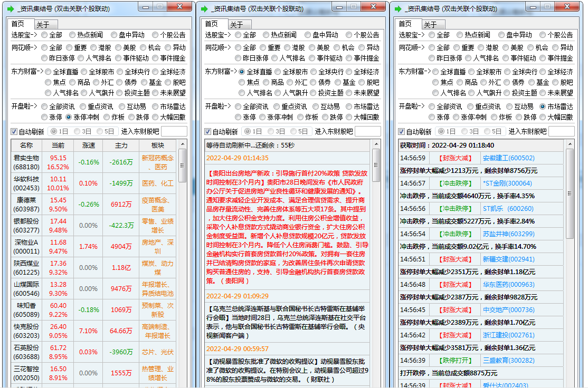Viewport: 588px width, 388px height.
Task: Click the 进入东财股吧 input box in right window
Action: [x=562, y=131]
